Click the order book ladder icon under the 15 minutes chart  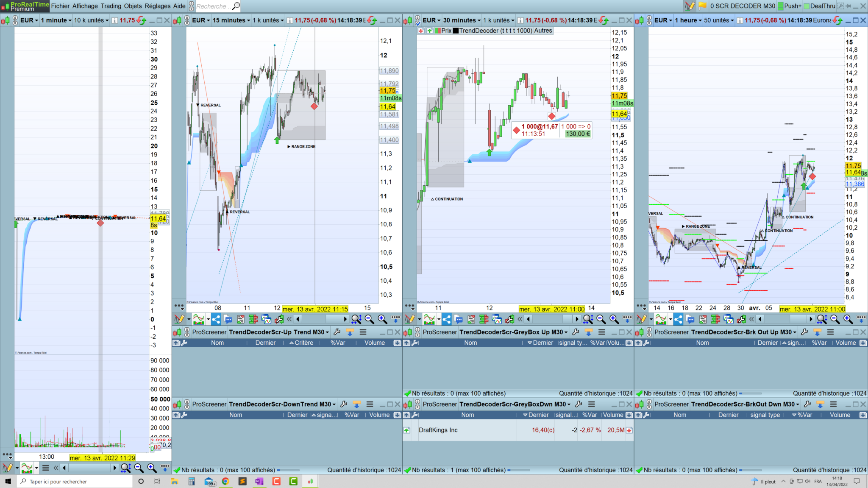[253, 319]
